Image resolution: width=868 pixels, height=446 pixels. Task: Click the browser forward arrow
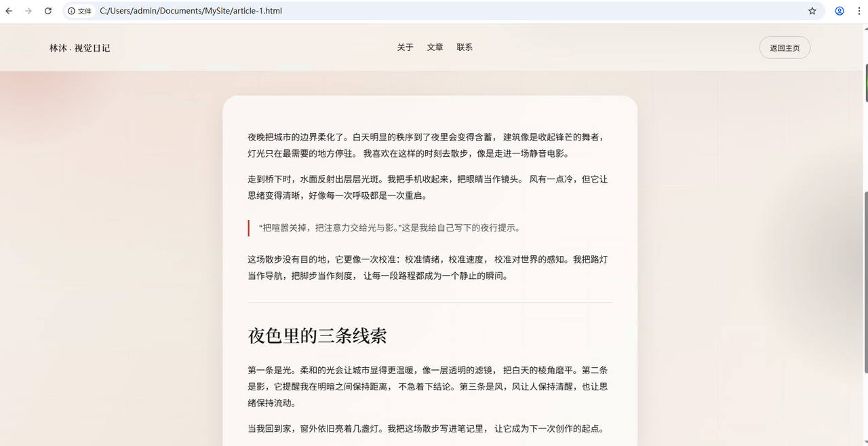point(28,11)
